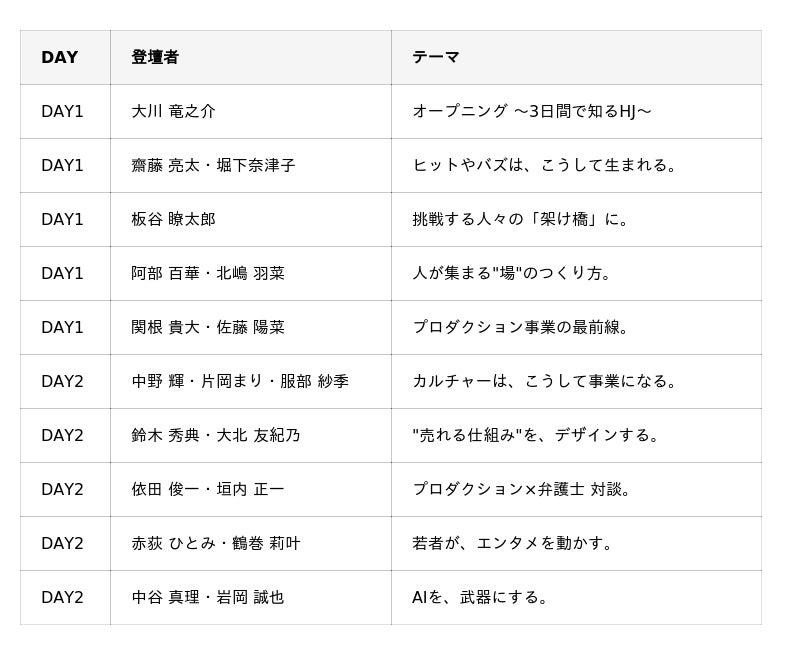Click speakers 齋藤 亮太・堀下奈津子
Image resolution: width=800 pixels, height=655 pixels.
point(213,165)
